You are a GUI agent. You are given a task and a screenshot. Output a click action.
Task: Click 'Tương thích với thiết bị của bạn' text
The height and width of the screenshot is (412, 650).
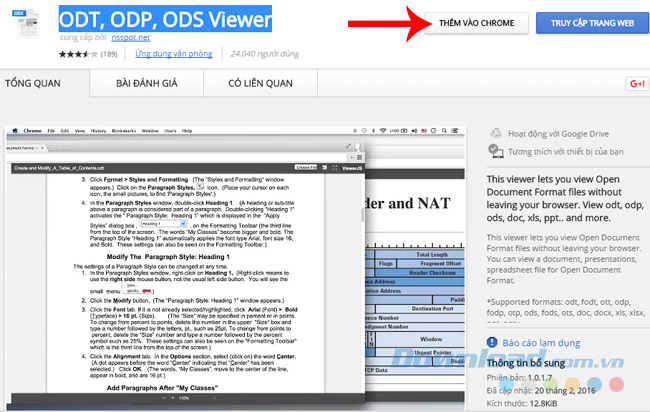click(566, 152)
